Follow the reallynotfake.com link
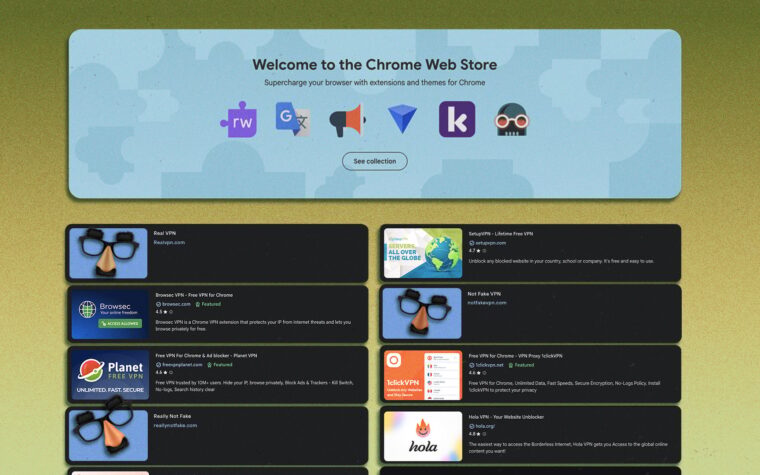The image size is (760, 475). 175,426
